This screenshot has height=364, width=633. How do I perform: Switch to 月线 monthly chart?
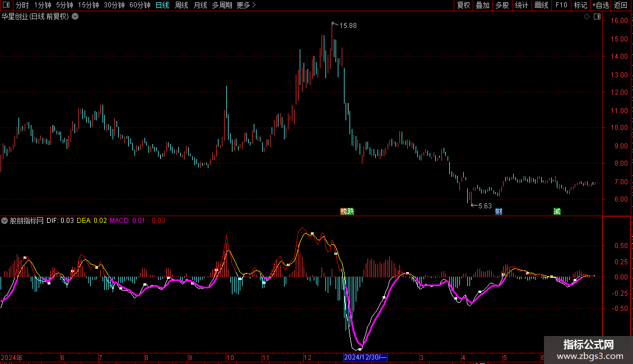coord(200,5)
